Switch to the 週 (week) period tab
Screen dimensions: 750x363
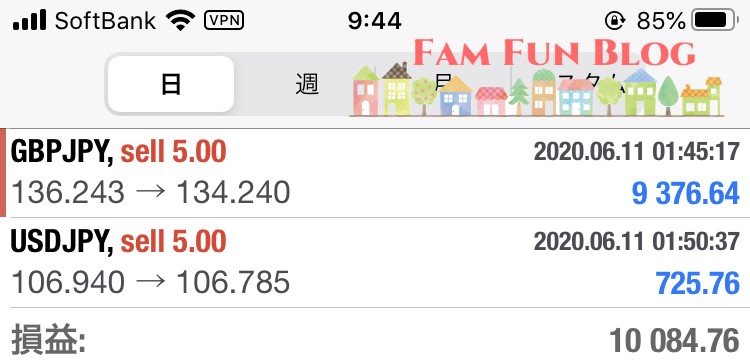(x=306, y=84)
